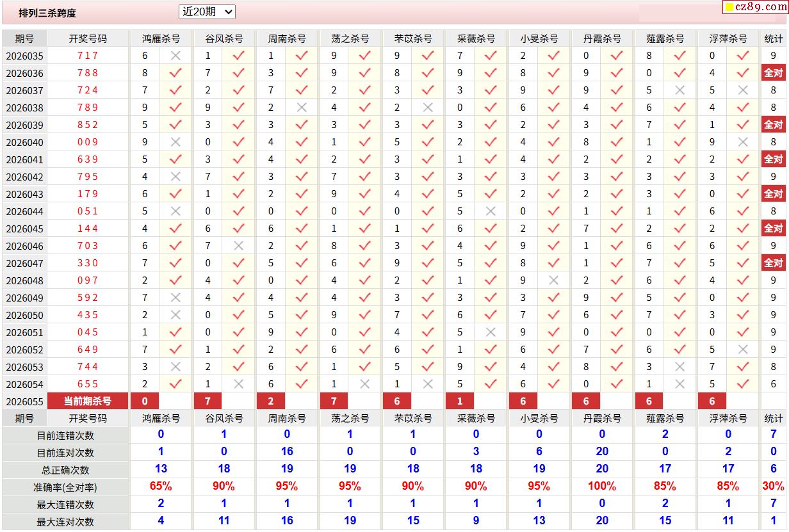Screen dimensions: 789x532
Task: Click the gray cross for 荡之杀号 in row 2026054
Action: [364, 384]
